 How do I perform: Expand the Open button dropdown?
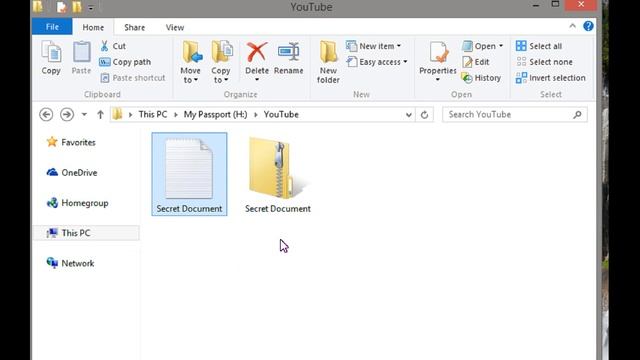point(501,46)
